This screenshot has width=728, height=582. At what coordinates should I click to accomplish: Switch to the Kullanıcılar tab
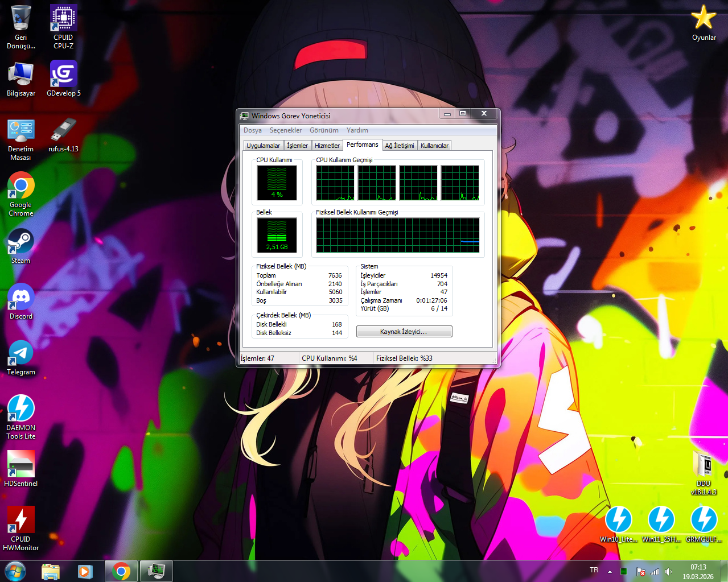434,146
